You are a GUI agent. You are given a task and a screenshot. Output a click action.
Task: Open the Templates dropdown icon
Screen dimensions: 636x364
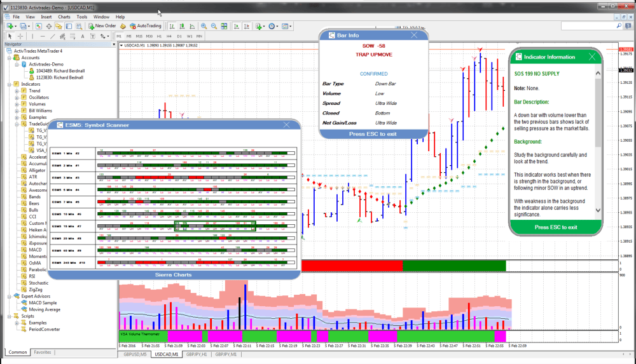point(287,26)
